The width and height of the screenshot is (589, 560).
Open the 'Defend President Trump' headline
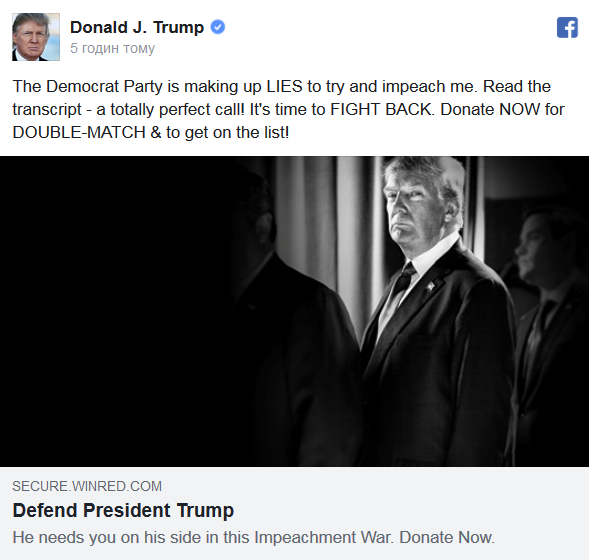point(123,510)
